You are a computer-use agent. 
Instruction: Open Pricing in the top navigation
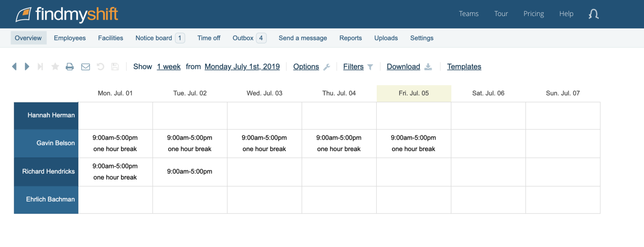534,14
